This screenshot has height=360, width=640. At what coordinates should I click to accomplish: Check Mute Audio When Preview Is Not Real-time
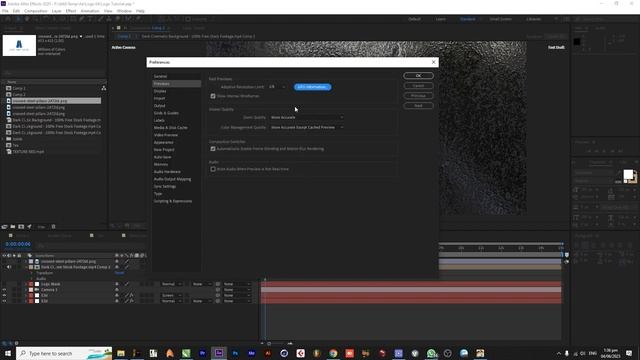click(x=213, y=169)
